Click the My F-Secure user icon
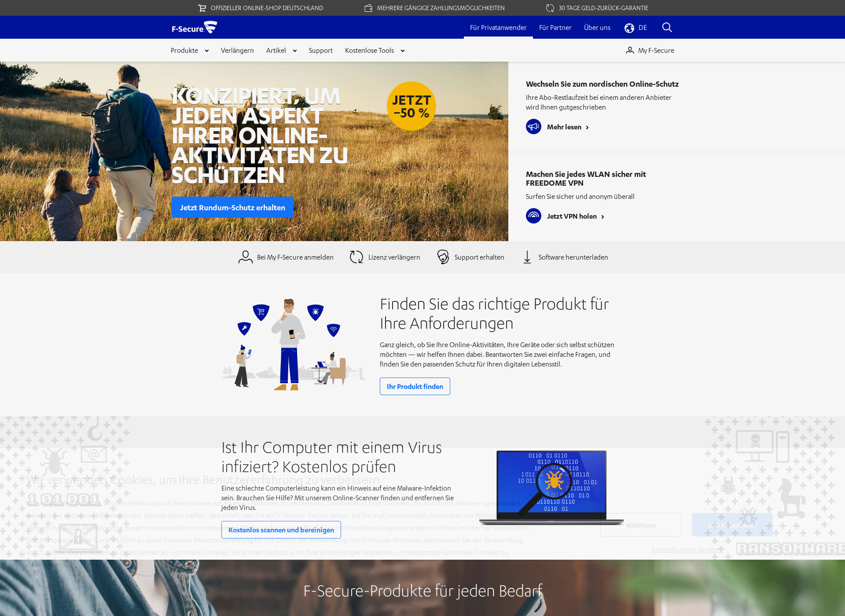The width and height of the screenshot is (845, 616). [x=630, y=51]
